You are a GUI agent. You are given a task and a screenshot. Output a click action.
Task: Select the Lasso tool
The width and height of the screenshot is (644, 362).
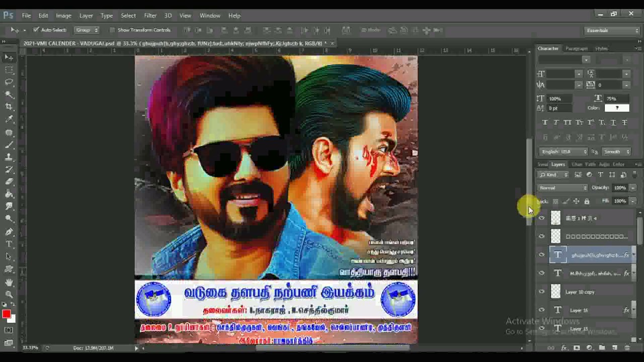[x=9, y=82]
